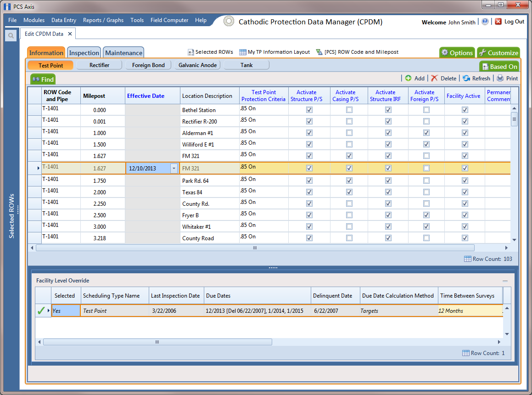Click the Due Date Calculation Method header
The height and width of the screenshot is (395, 532).
pos(399,295)
